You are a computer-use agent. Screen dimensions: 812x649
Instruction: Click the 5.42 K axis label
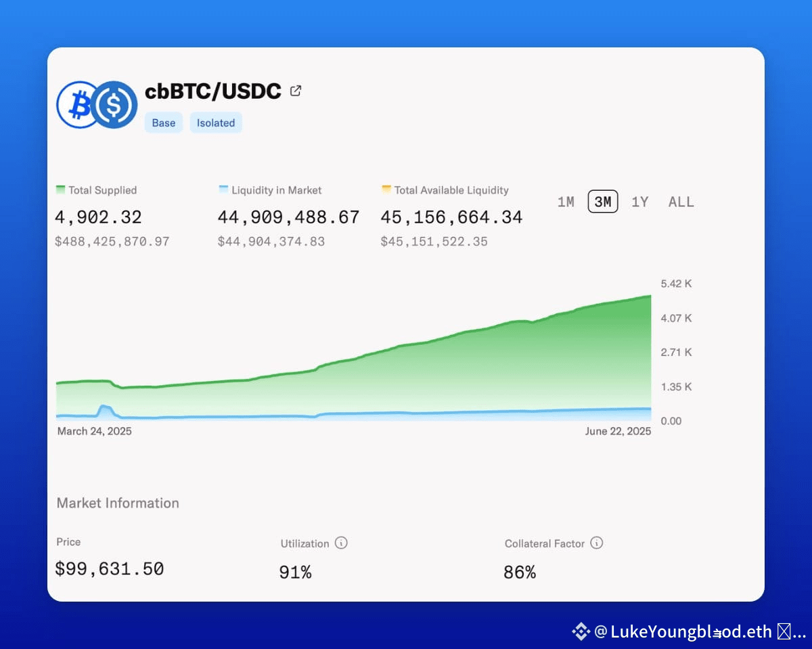click(676, 284)
